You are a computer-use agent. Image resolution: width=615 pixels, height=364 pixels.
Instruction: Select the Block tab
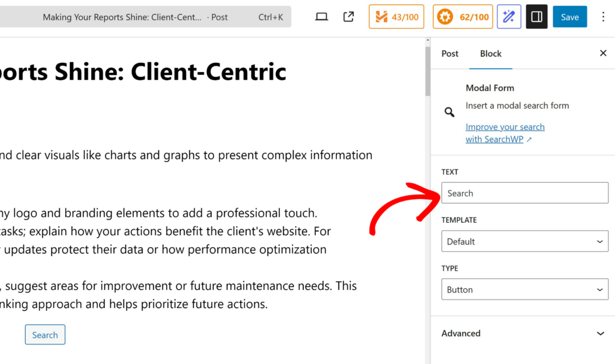tap(491, 54)
